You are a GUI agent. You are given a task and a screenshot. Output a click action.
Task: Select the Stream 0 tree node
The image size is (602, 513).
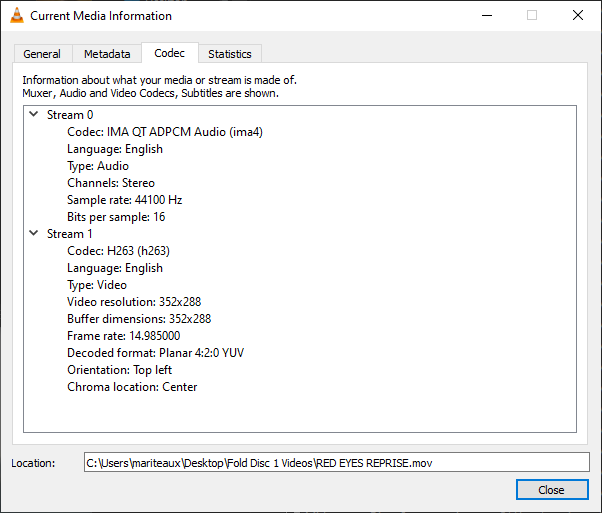70,115
